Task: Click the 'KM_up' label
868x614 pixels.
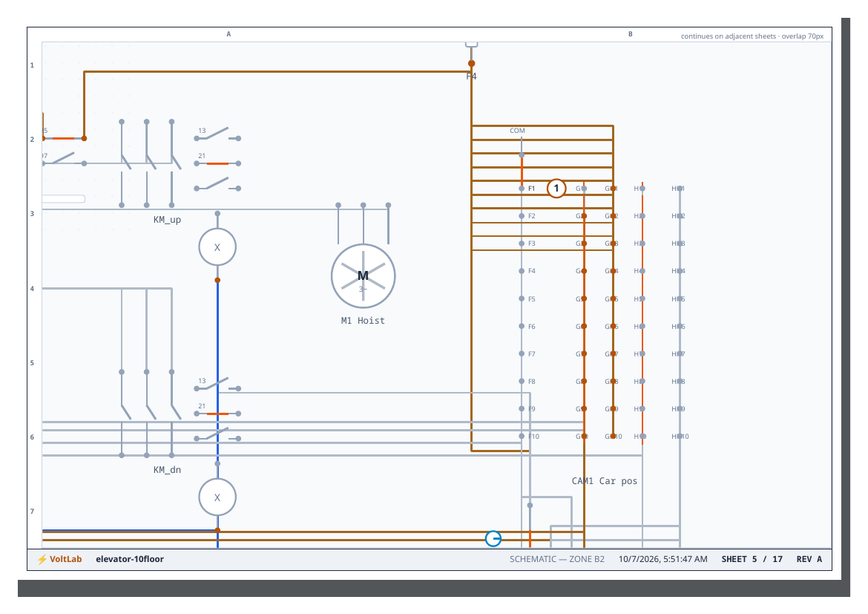Action: 167,220
